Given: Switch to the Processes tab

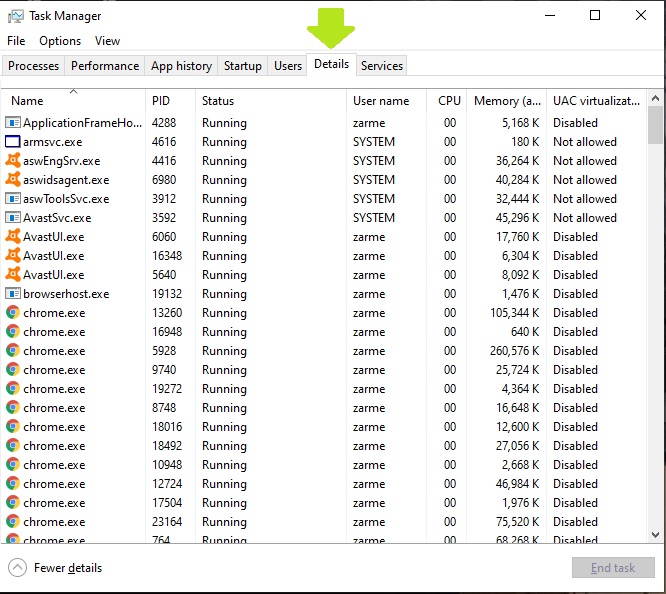Looking at the screenshot, I should click(x=34, y=66).
